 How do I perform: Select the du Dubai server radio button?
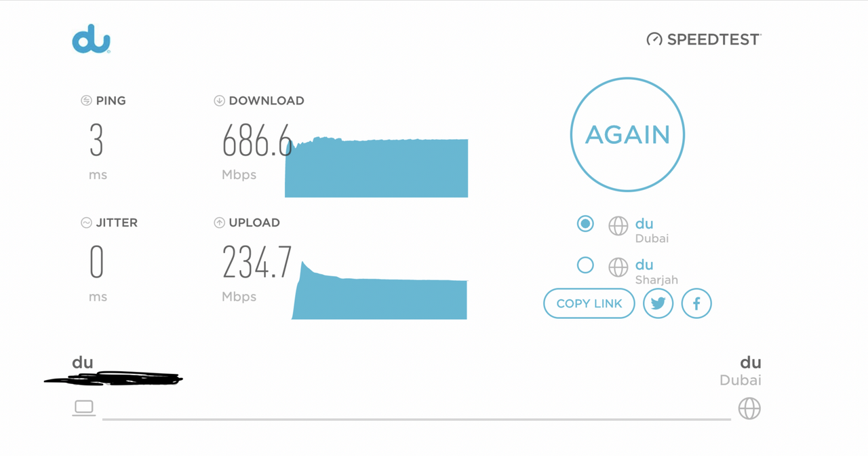pos(585,223)
